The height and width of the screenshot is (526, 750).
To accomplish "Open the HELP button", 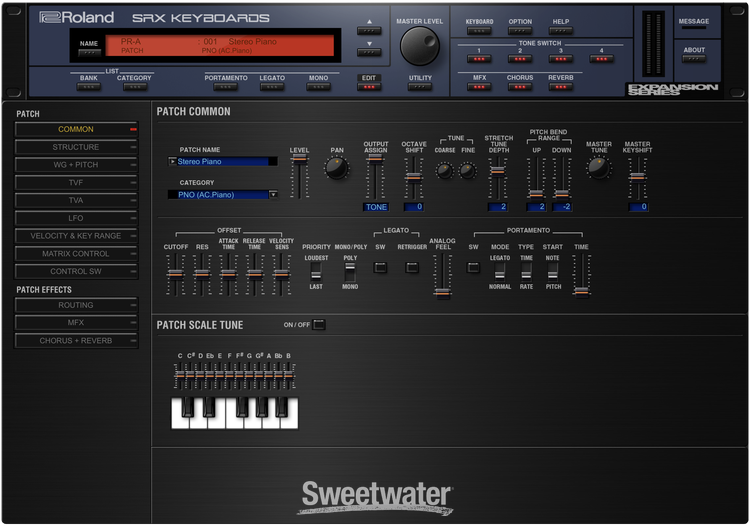I will tap(561, 31).
